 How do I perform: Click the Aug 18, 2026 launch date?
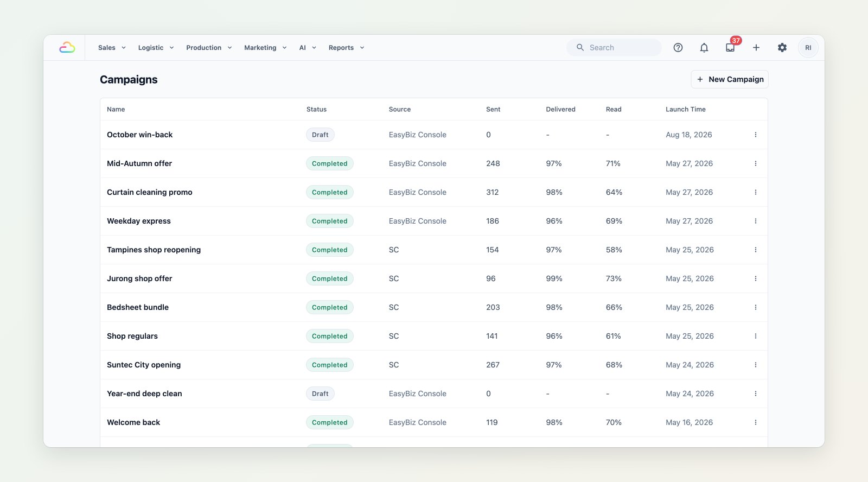(689, 135)
